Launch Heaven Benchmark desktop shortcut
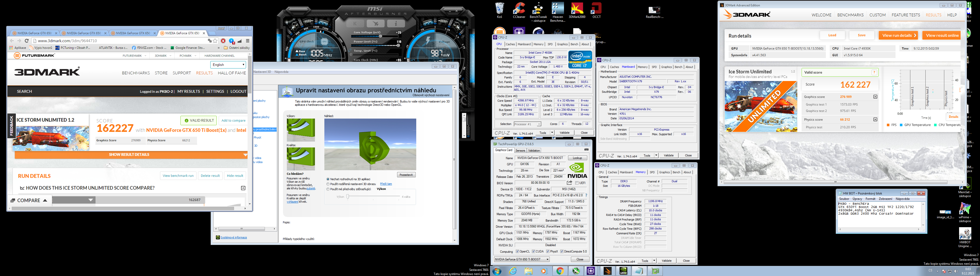Screen dimensions: 980x276 (x=557, y=12)
